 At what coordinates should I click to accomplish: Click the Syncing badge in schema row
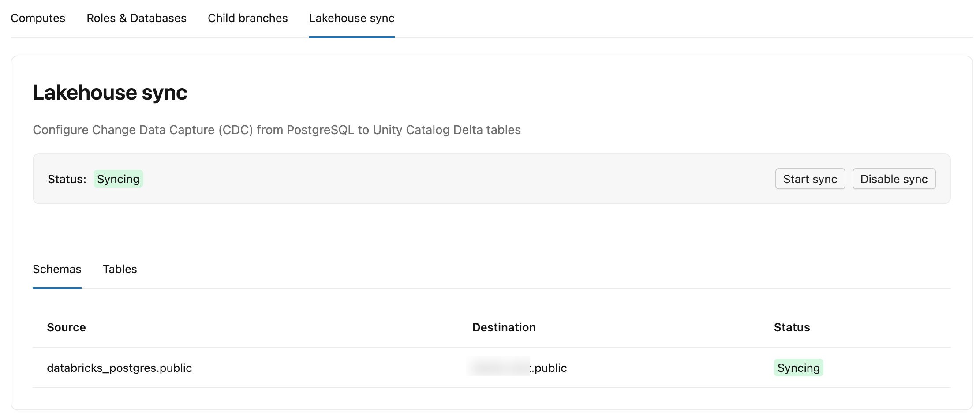coord(798,368)
